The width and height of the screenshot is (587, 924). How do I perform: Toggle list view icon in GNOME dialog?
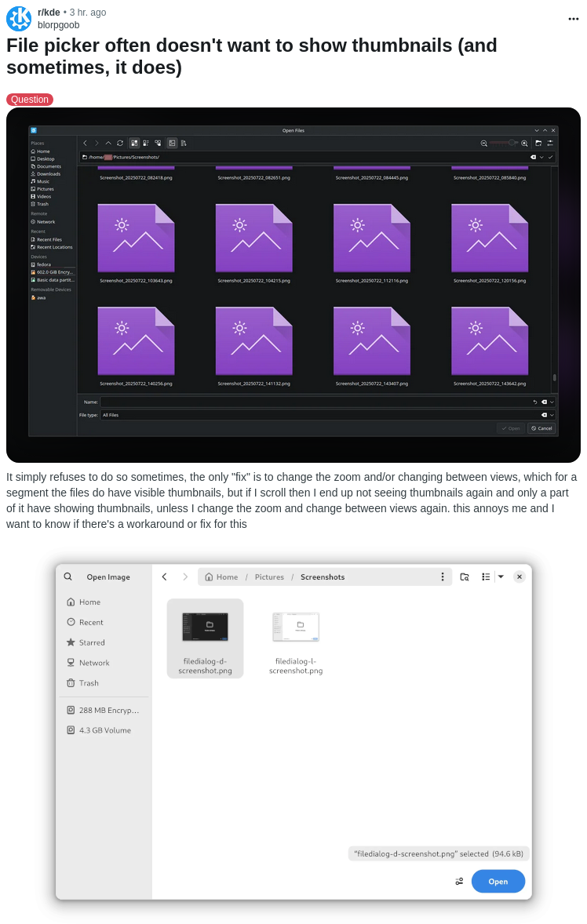[x=486, y=577]
